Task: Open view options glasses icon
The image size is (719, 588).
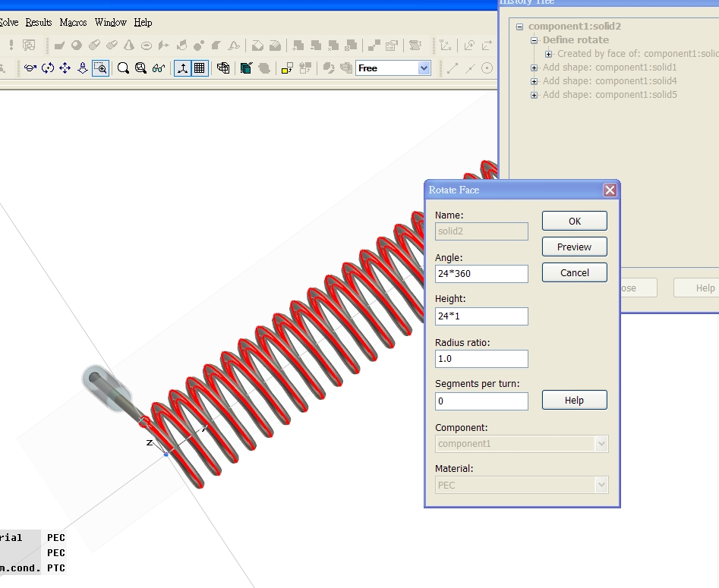Action: [159, 68]
